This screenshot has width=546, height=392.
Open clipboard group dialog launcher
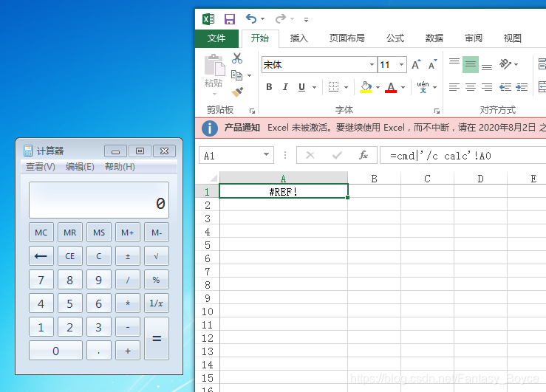[x=252, y=111]
